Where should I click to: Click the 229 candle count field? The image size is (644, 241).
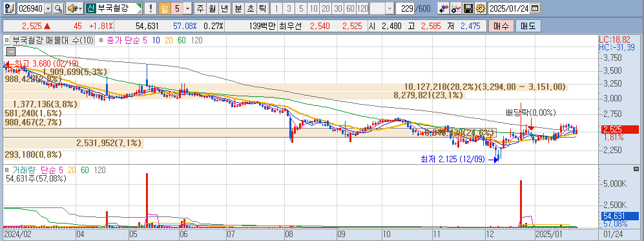[406, 8]
